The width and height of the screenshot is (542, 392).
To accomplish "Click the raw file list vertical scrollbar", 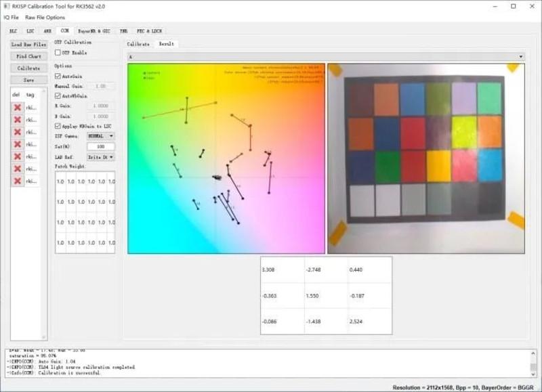I will (x=43, y=214).
